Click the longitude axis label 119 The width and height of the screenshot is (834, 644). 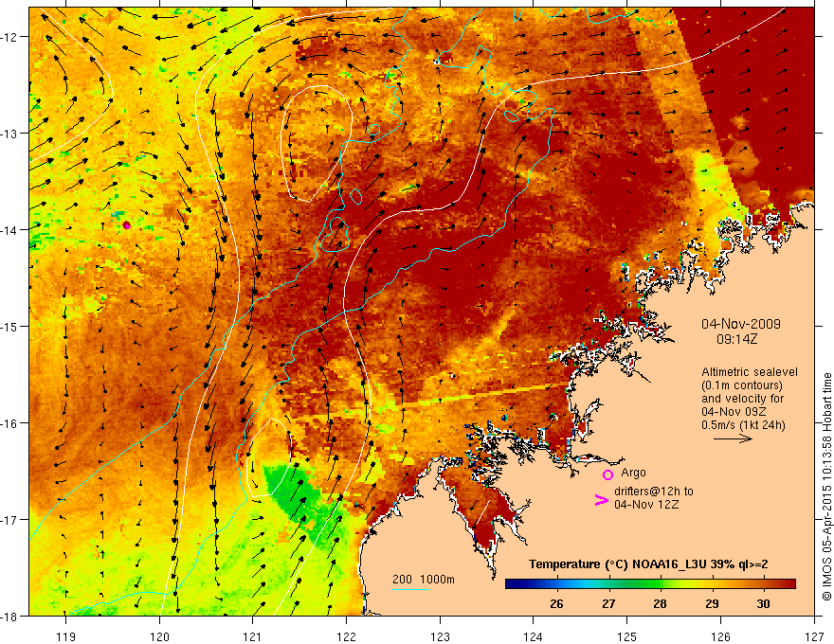coord(66,636)
